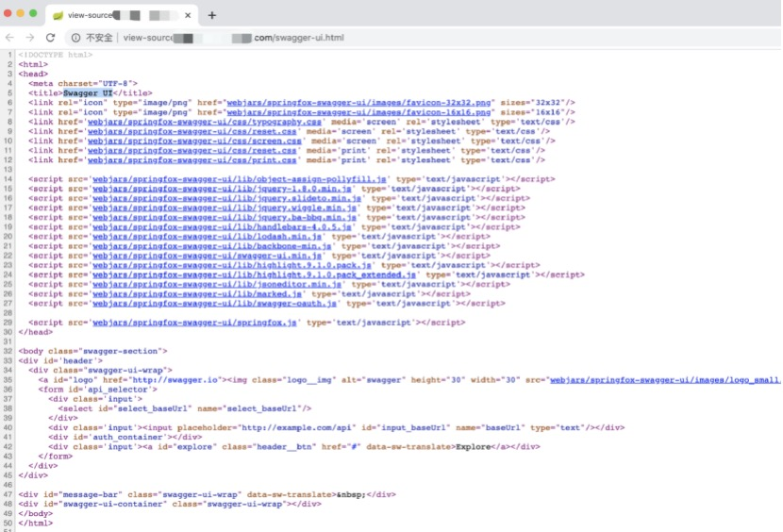This screenshot has height=532, width=783.
Task: Click the browser forward arrow
Action: click(x=30, y=38)
